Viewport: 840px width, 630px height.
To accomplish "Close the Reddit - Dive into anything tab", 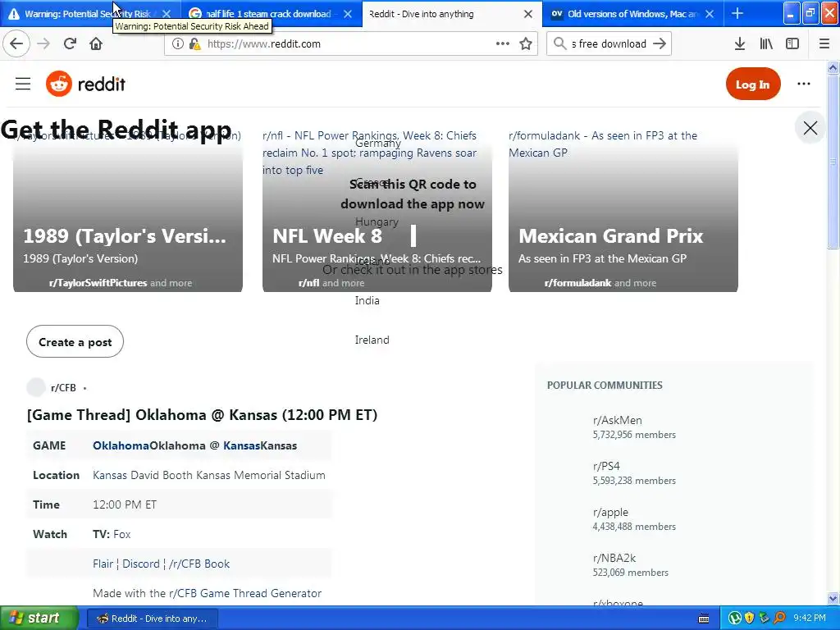I will click(528, 14).
